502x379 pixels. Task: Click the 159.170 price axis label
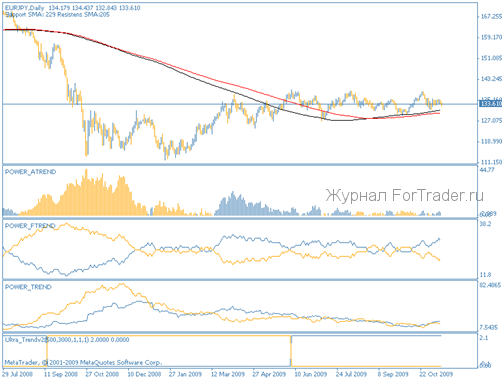pos(491,37)
